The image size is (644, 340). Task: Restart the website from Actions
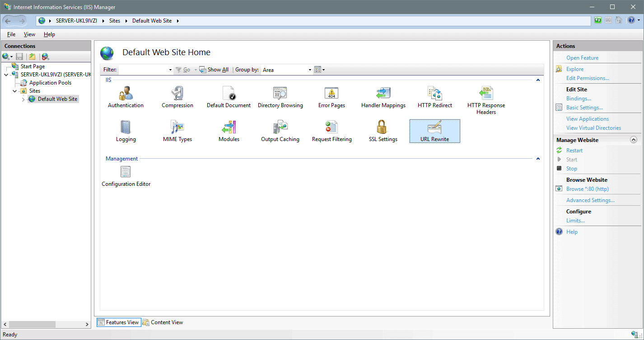coord(574,151)
